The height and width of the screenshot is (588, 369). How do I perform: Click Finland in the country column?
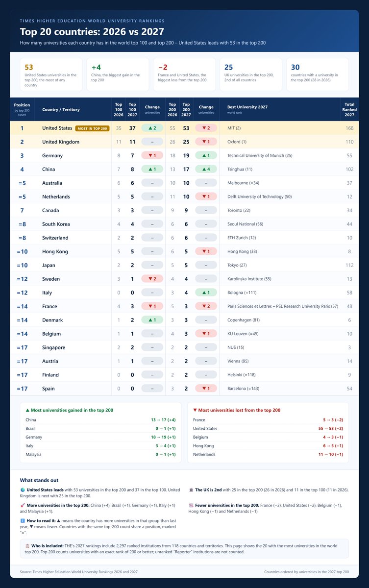(50, 375)
